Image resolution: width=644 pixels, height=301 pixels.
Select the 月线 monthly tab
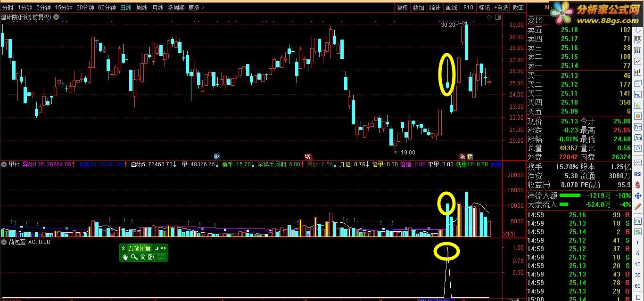[158, 8]
